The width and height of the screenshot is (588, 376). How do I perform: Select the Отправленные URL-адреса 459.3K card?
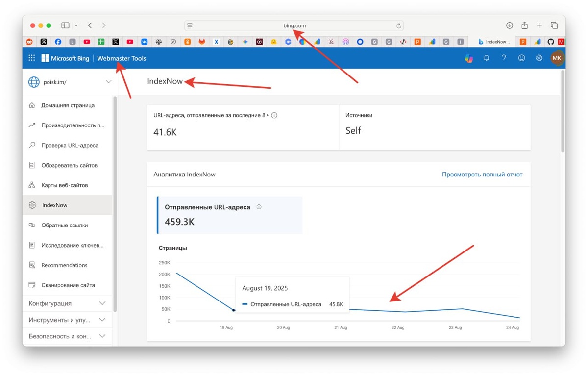(229, 215)
